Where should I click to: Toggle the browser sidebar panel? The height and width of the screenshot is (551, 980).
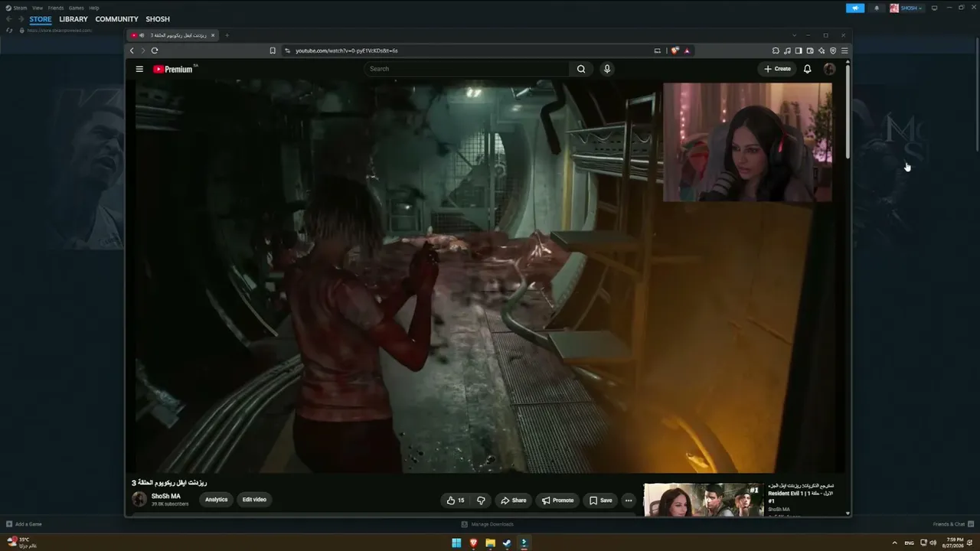pyautogui.click(x=799, y=51)
